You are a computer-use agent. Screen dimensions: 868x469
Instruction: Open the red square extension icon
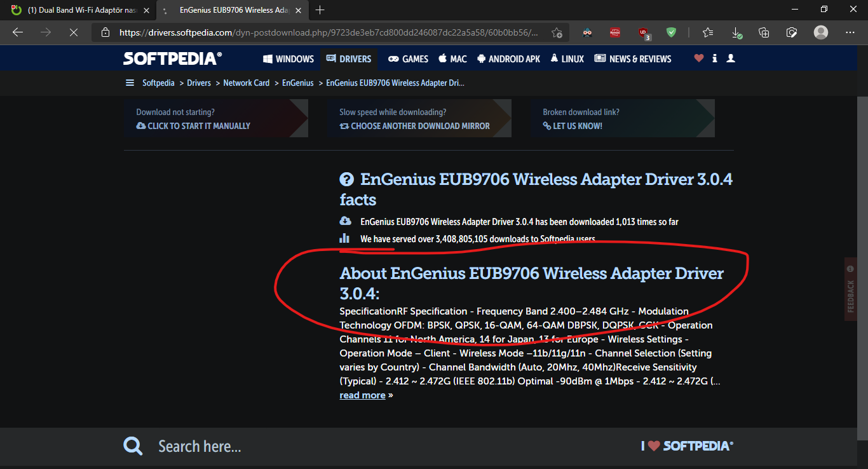pos(615,32)
